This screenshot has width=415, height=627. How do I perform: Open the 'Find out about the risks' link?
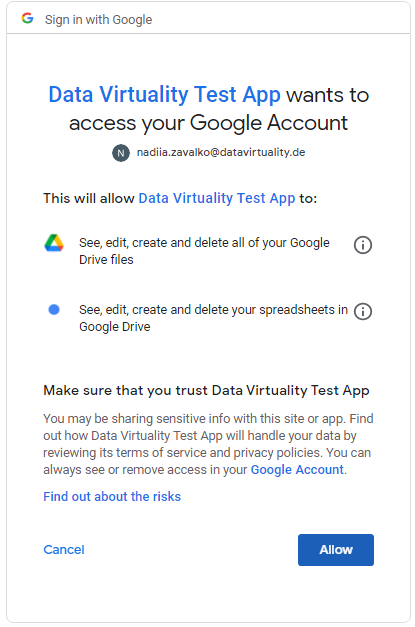[112, 497]
